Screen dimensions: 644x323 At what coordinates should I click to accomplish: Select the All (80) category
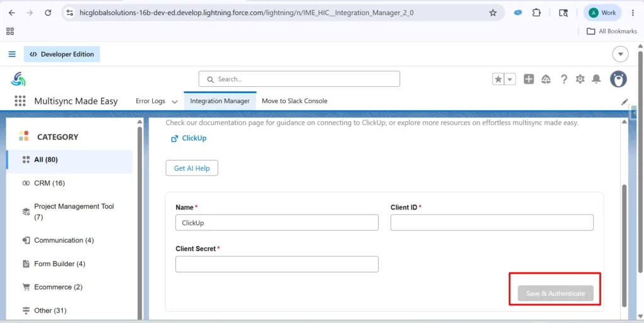coord(70,159)
